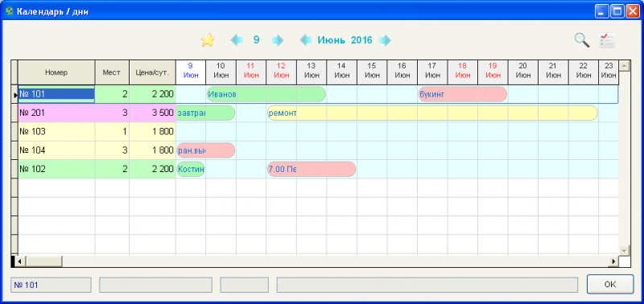Click the Цена/сут. column header
Image resolution: width=644 pixels, height=304 pixels.
click(x=152, y=72)
